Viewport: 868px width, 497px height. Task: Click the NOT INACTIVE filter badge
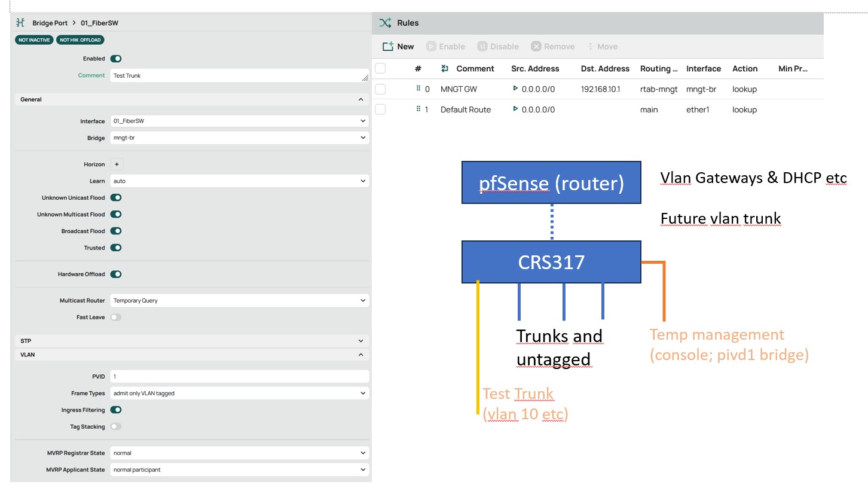click(x=34, y=40)
